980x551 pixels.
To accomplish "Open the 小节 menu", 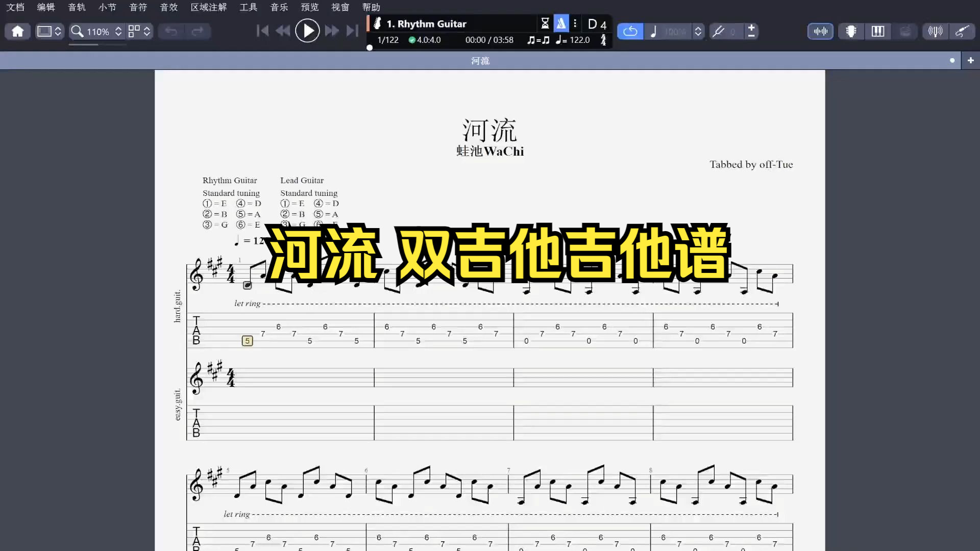I will click(x=107, y=7).
